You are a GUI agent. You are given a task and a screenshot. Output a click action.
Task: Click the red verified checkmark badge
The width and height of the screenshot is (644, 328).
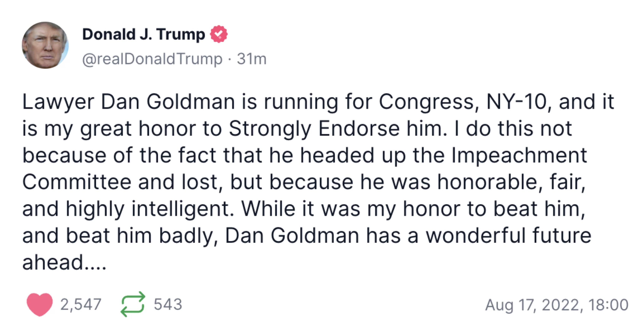[219, 34]
